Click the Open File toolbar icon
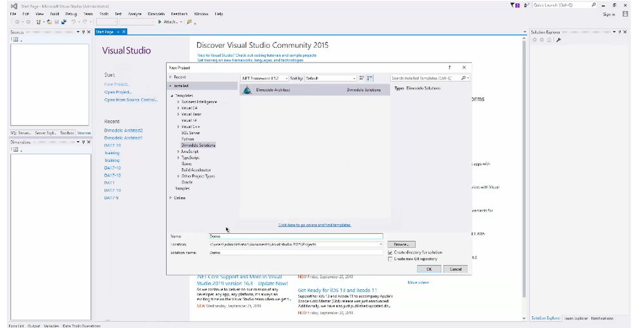 [x=50, y=22]
